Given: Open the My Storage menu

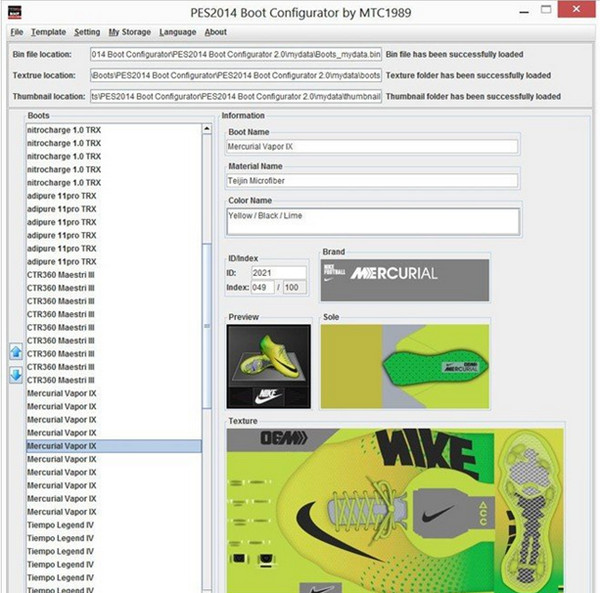Looking at the screenshot, I should pos(129,32).
